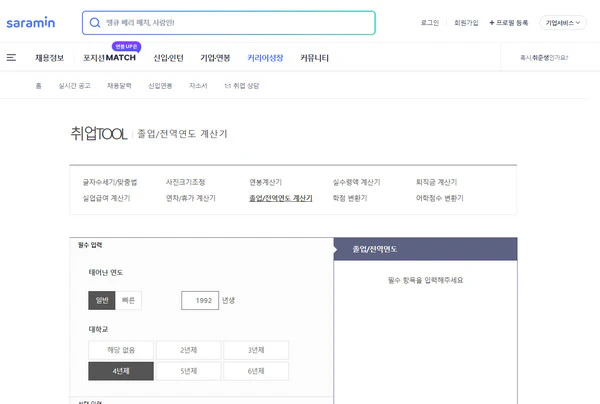Choose 2년제 university option
The height and width of the screenshot is (404, 600).
(x=187, y=350)
